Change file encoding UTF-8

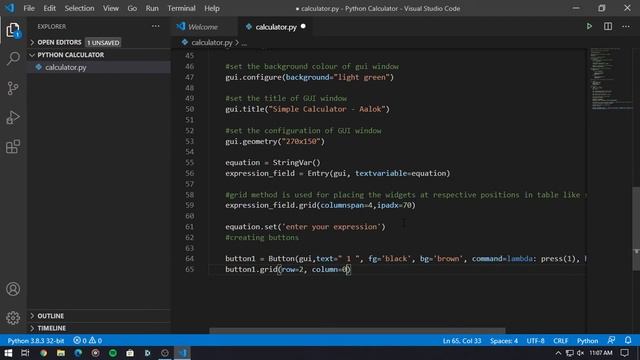click(x=536, y=340)
